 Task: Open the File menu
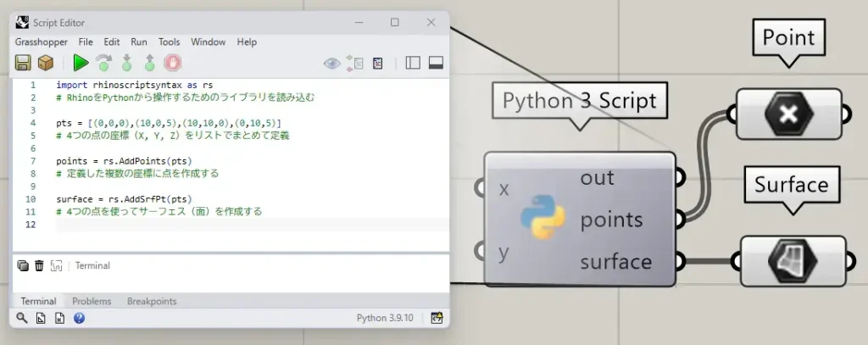pyautogui.click(x=86, y=42)
